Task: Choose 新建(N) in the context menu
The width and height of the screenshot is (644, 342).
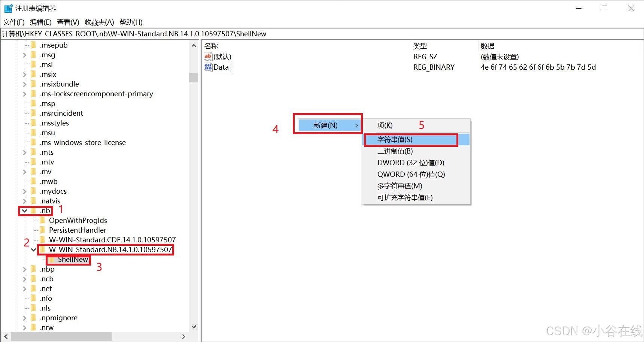Action: tap(330, 125)
